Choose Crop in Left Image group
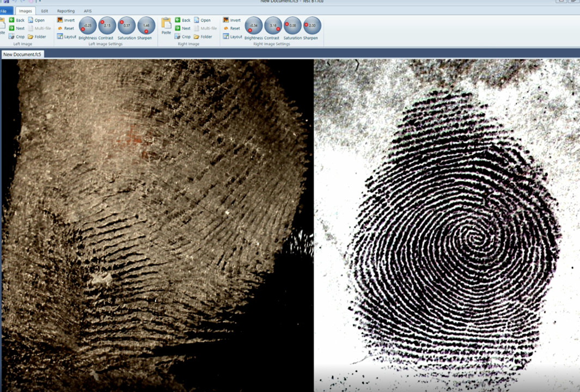 pyautogui.click(x=17, y=36)
